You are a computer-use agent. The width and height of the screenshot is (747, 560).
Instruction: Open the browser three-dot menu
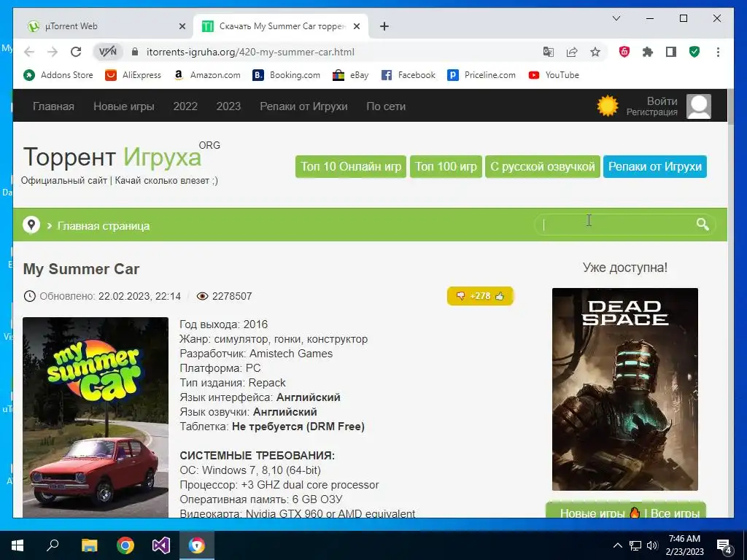[718, 52]
